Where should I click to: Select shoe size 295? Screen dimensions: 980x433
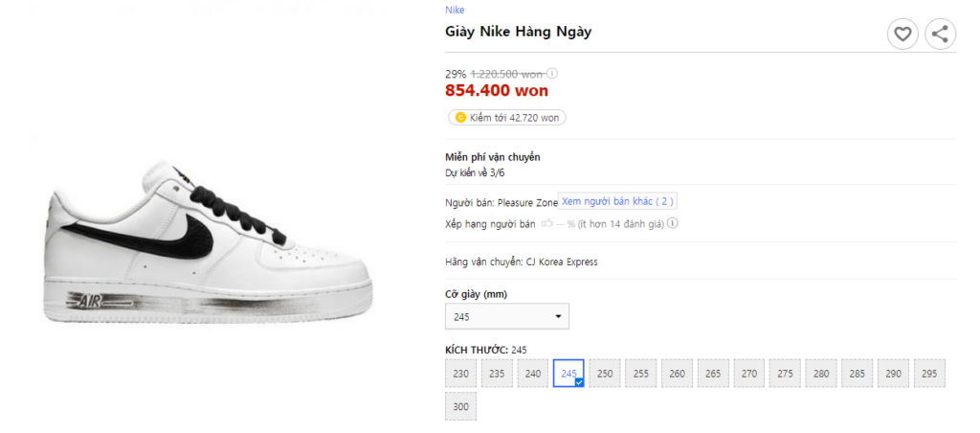point(929,374)
